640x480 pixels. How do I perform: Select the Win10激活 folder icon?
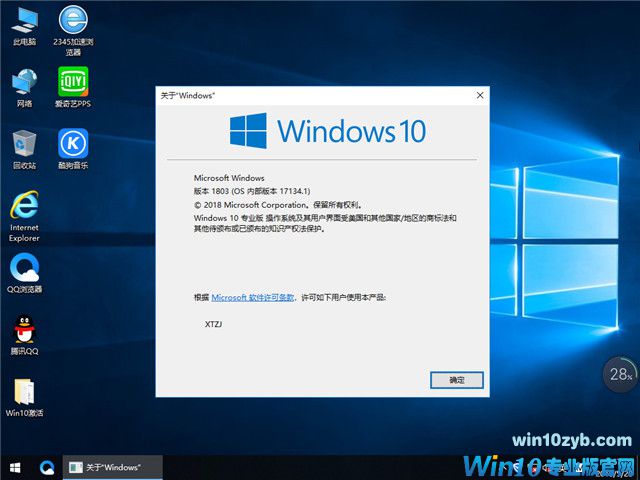coord(24,398)
